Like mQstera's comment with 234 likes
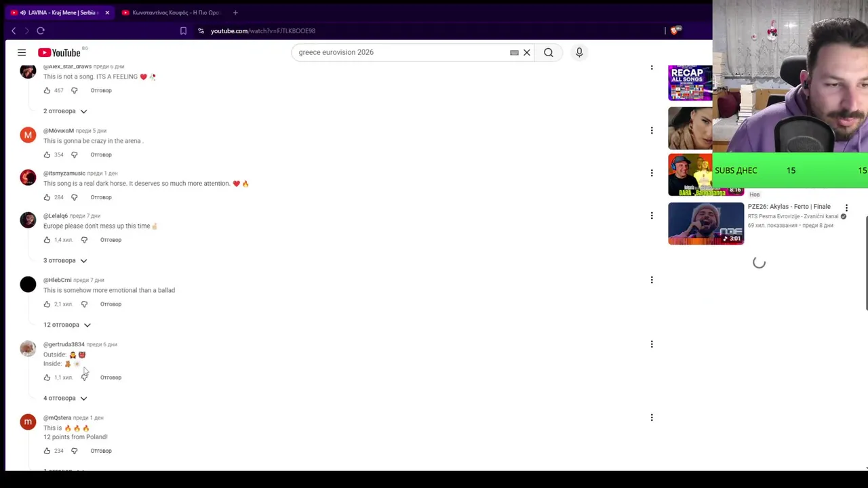868x488 pixels. (47, 451)
